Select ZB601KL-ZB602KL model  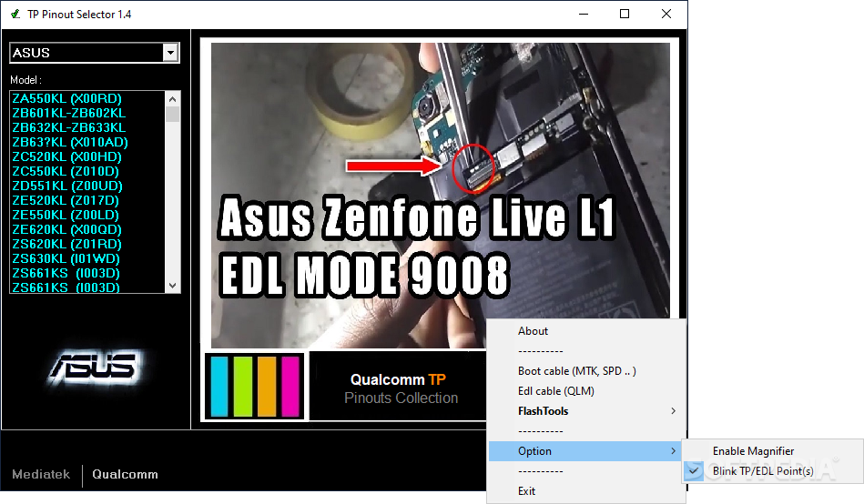(69, 113)
